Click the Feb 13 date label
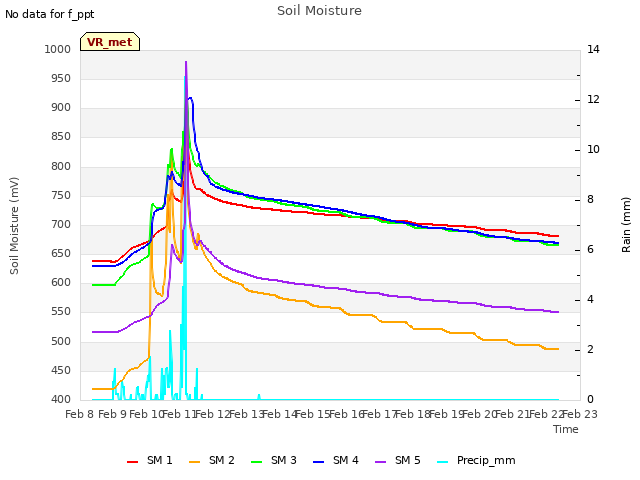640x480 pixels. tap(246, 414)
